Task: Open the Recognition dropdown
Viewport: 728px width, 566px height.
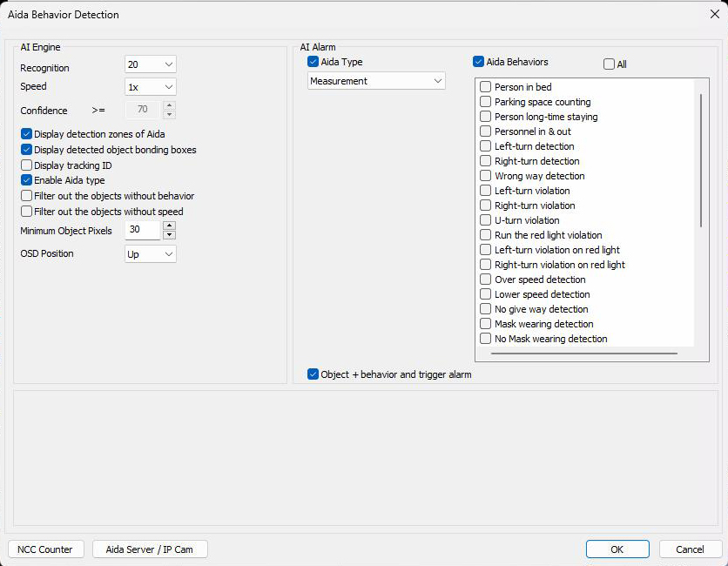Action: click(151, 64)
